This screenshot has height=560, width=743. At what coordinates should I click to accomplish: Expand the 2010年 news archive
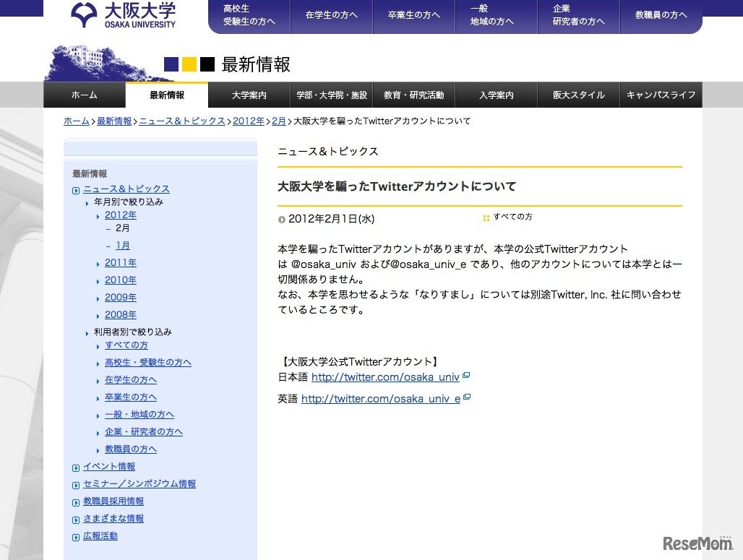tap(120, 280)
